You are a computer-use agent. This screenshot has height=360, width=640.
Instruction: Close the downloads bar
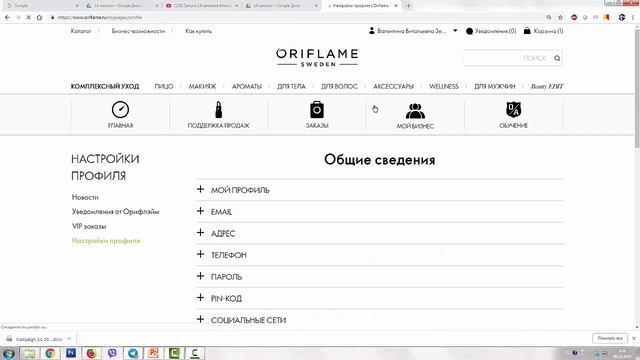(x=634, y=338)
